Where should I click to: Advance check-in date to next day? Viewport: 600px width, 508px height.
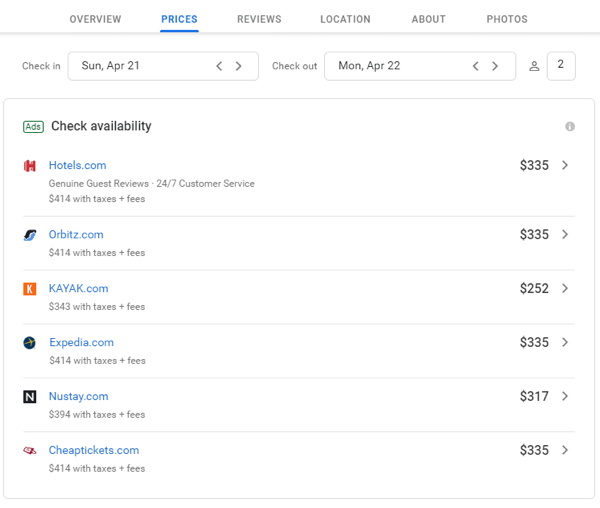click(x=238, y=66)
